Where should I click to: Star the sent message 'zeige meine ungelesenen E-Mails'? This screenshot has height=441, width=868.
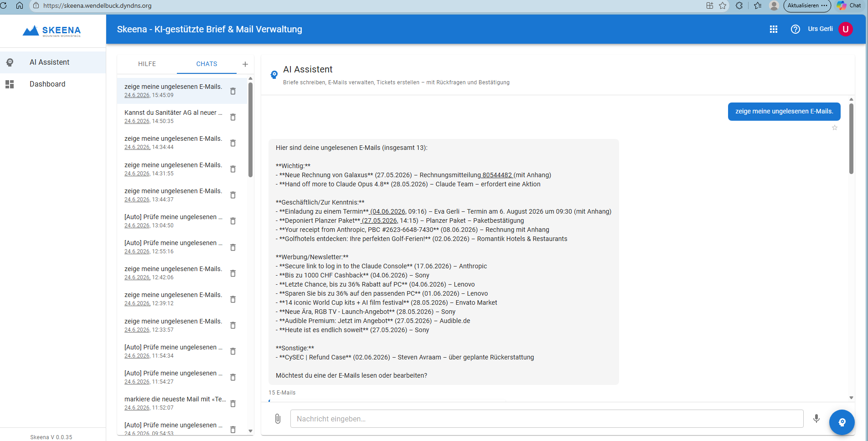pyautogui.click(x=835, y=128)
